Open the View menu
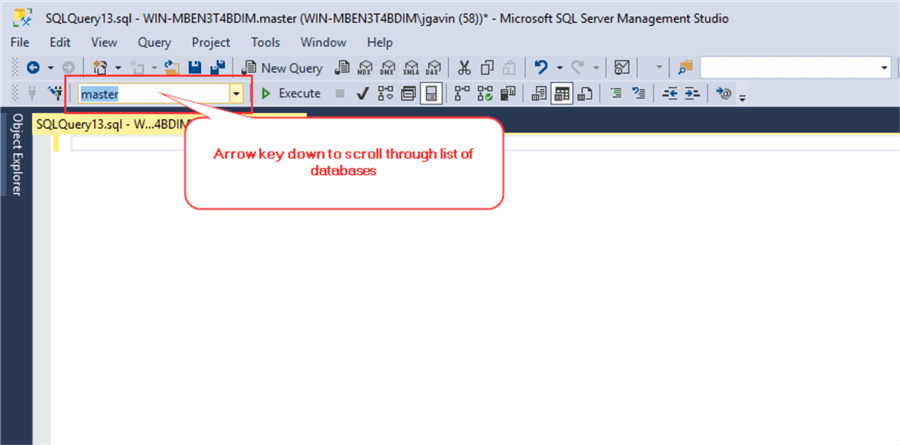 click(x=104, y=42)
